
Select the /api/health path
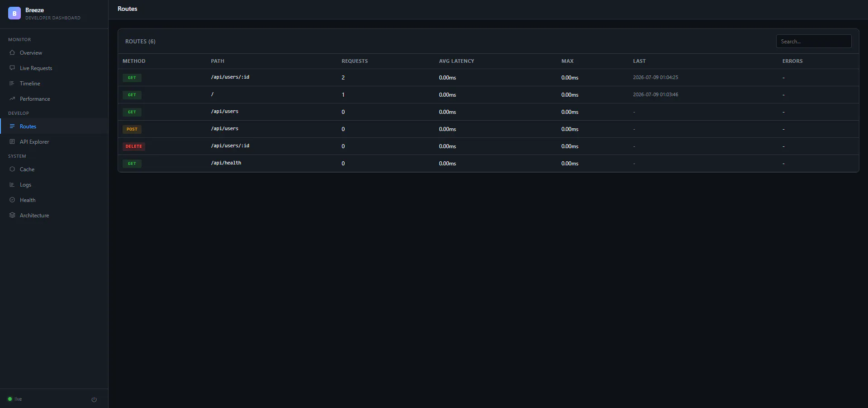point(226,163)
